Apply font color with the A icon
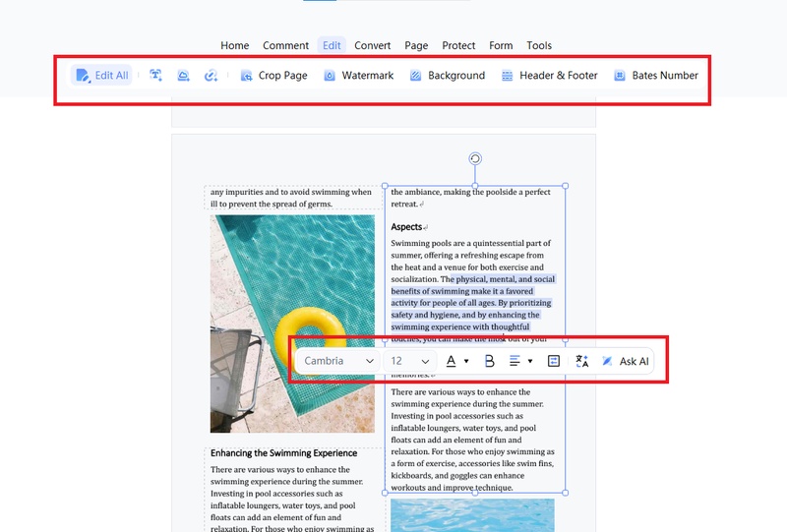The image size is (787, 532). [452, 361]
